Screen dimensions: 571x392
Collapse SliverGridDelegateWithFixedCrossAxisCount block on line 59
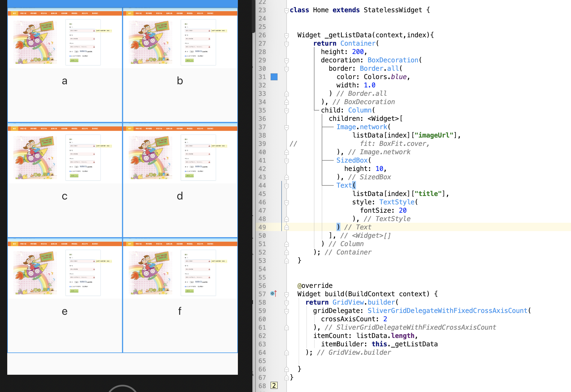tap(286, 311)
